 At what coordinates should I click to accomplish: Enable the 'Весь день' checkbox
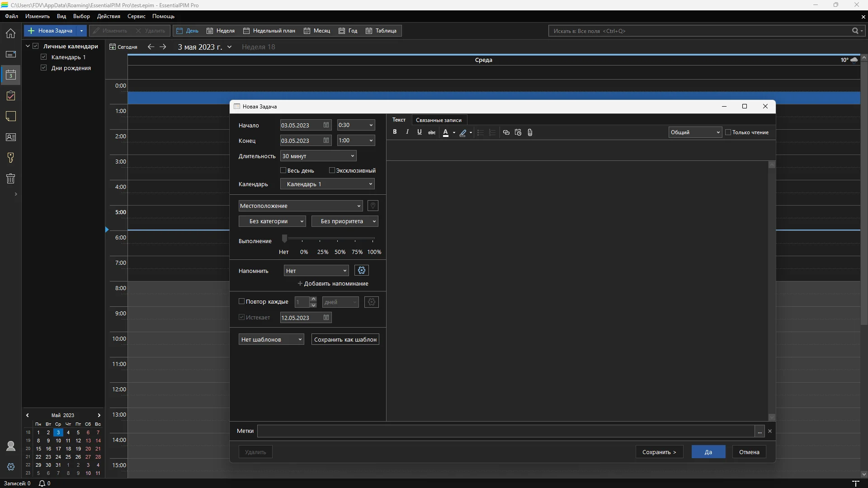pyautogui.click(x=283, y=170)
